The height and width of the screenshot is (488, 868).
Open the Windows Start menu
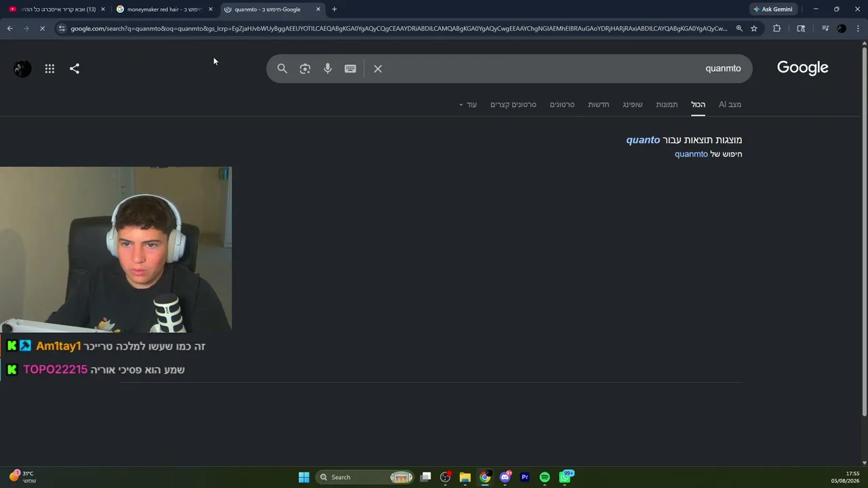[x=304, y=477]
